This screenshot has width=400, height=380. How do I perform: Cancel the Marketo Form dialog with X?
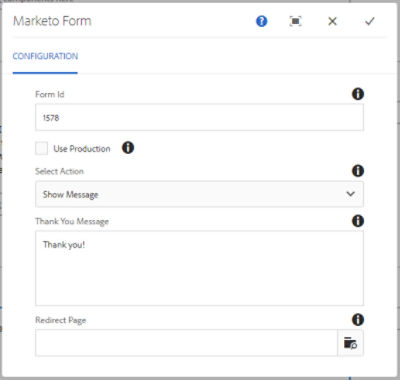tap(332, 21)
